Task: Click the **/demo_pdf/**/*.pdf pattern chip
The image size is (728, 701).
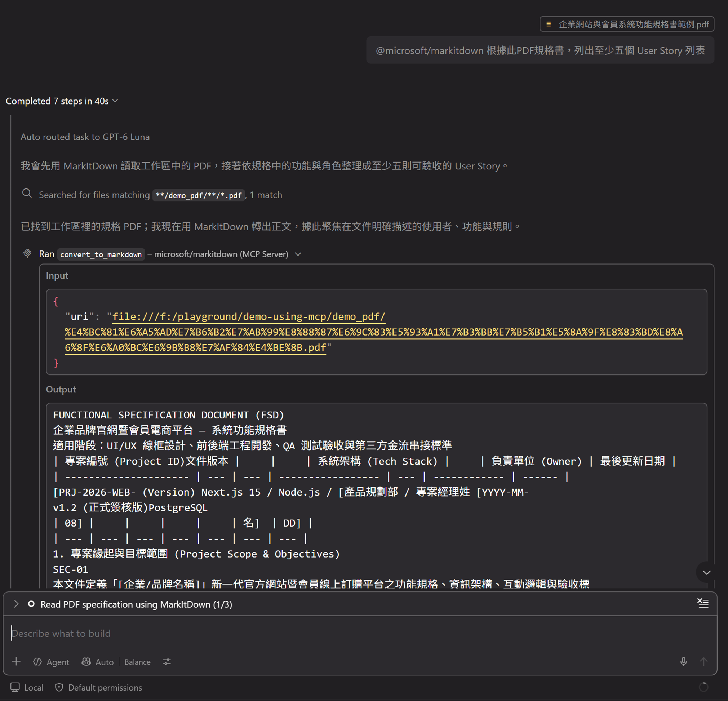Action: click(199, 195)
